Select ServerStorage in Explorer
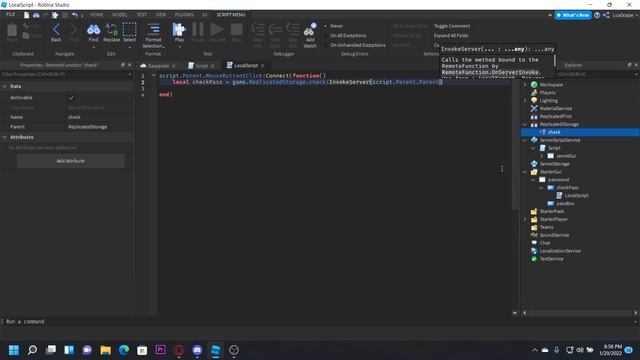Viewport: 640px width, 360px height. [x=554, y=164]
